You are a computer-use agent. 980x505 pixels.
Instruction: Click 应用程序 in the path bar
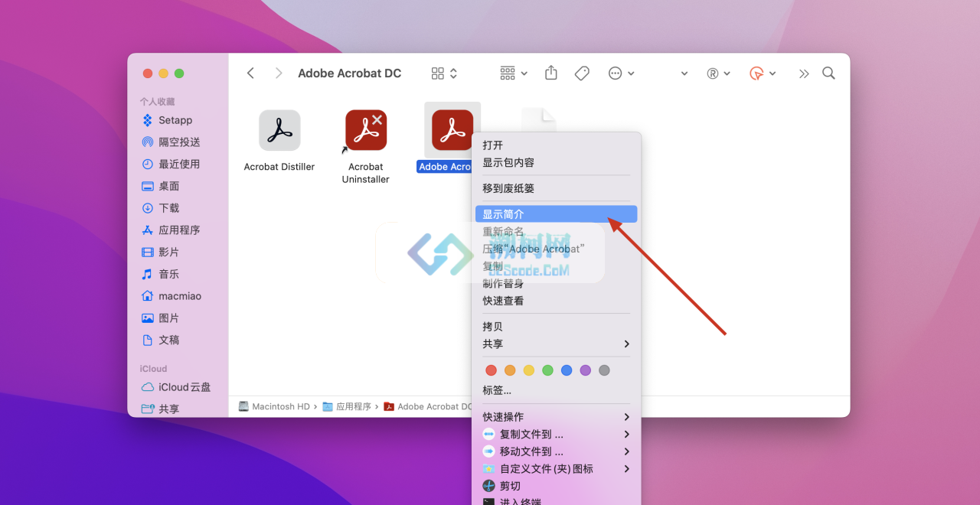(347, 407)
